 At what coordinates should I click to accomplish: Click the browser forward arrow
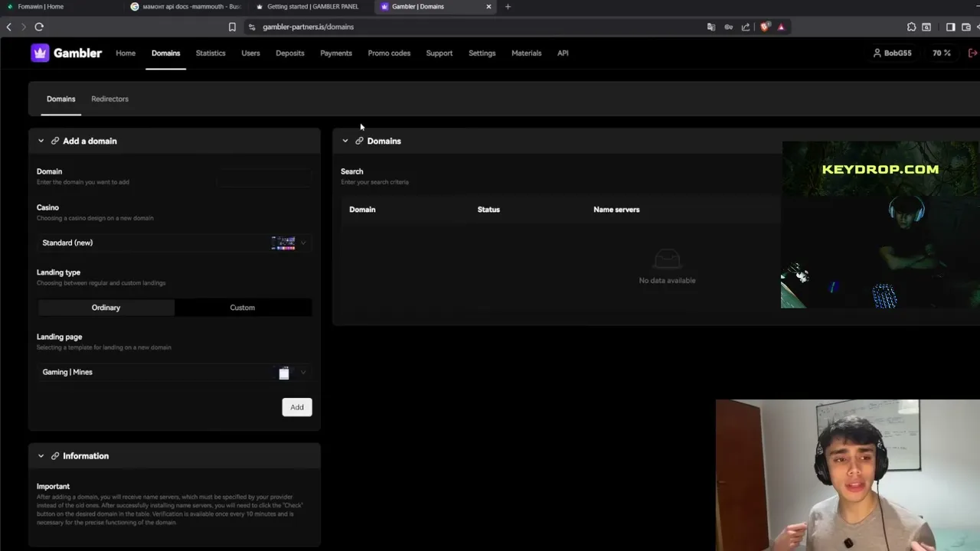click(24, 27)
